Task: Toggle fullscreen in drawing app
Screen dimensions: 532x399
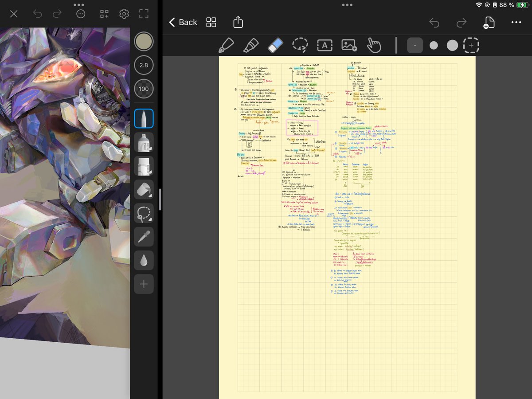Action: pos(144,14)
